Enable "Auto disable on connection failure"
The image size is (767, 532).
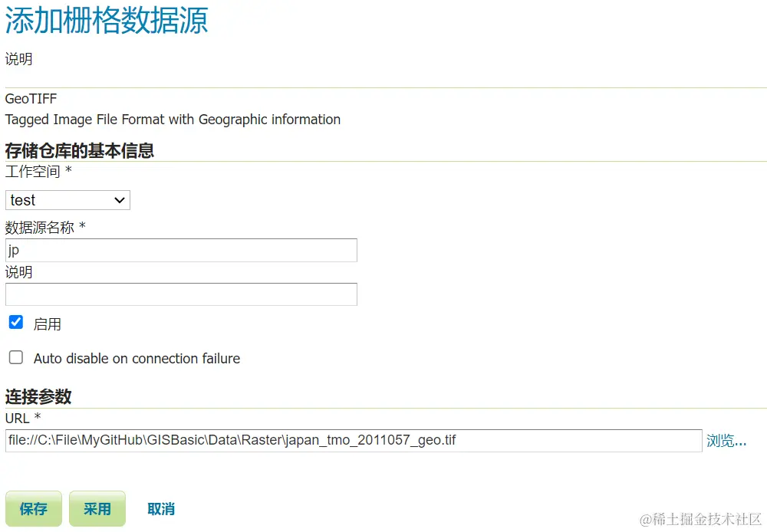pyautogui.click(x=15, y=358)
